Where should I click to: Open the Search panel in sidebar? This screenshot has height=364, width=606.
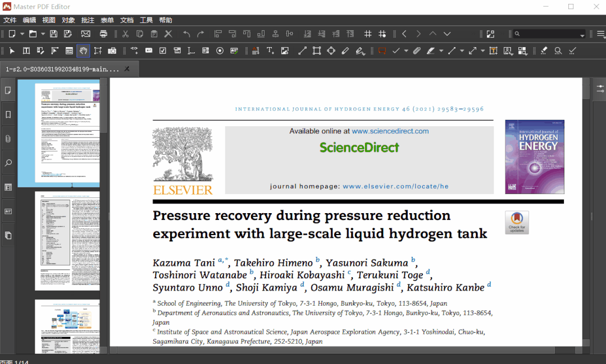click(x=8, y=163)
